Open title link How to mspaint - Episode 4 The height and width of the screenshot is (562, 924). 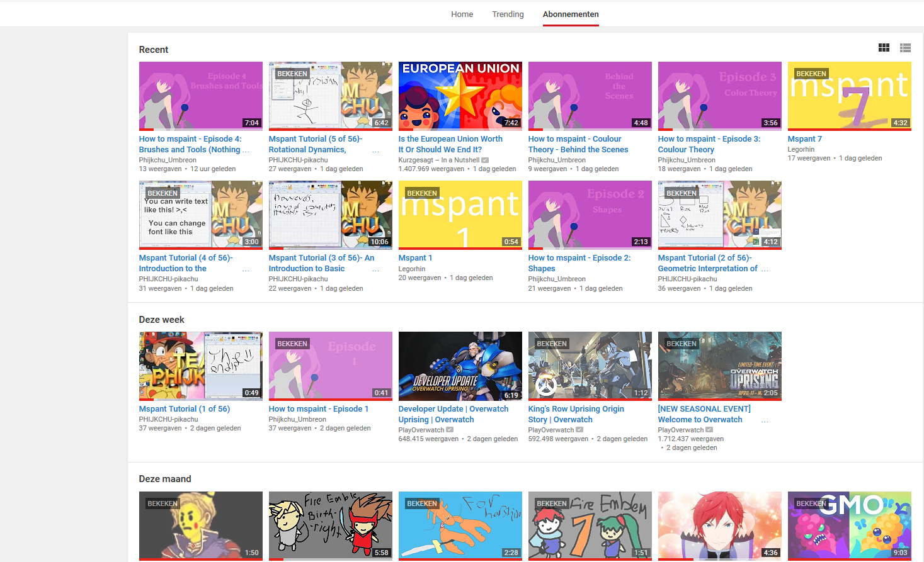[x=190, y=144]
